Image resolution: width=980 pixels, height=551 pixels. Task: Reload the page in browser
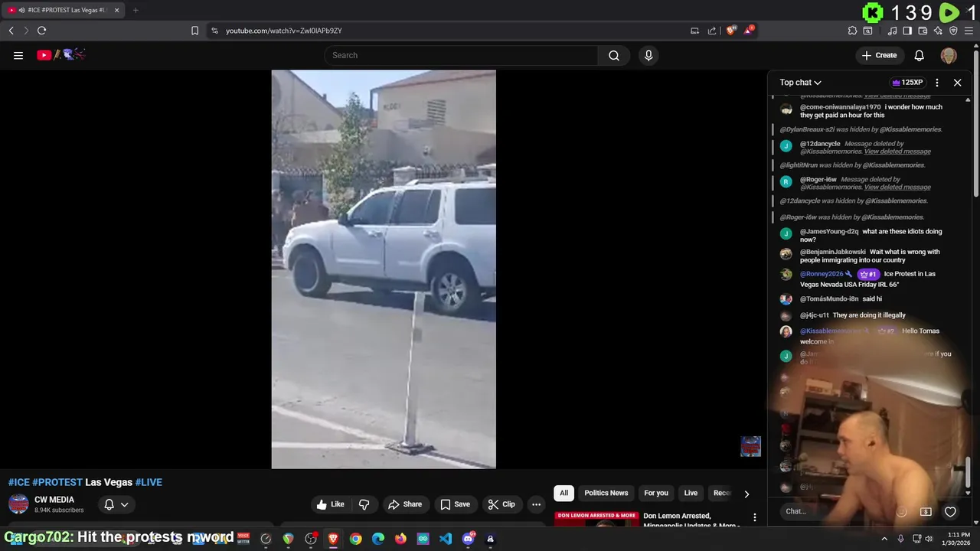41,31
